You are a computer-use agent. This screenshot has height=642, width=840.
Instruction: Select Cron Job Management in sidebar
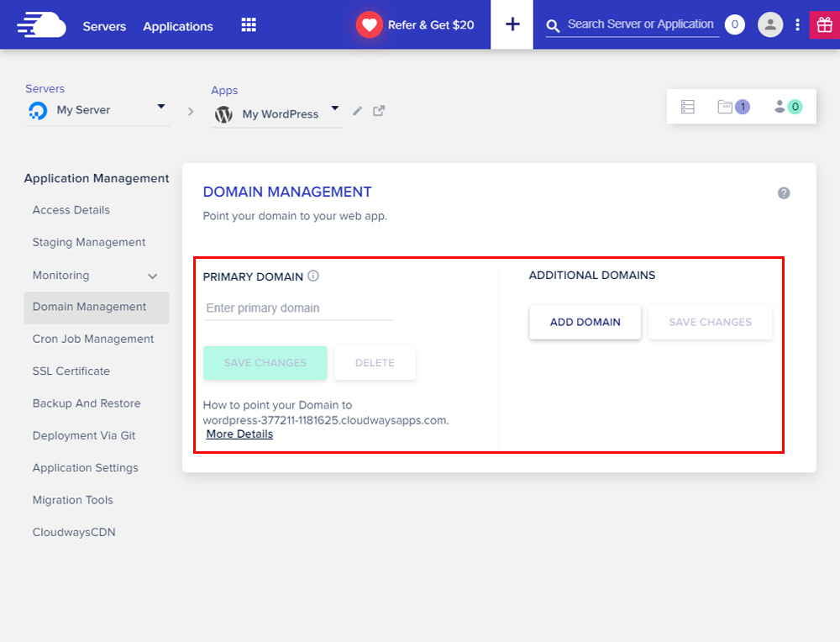[93, 339]
